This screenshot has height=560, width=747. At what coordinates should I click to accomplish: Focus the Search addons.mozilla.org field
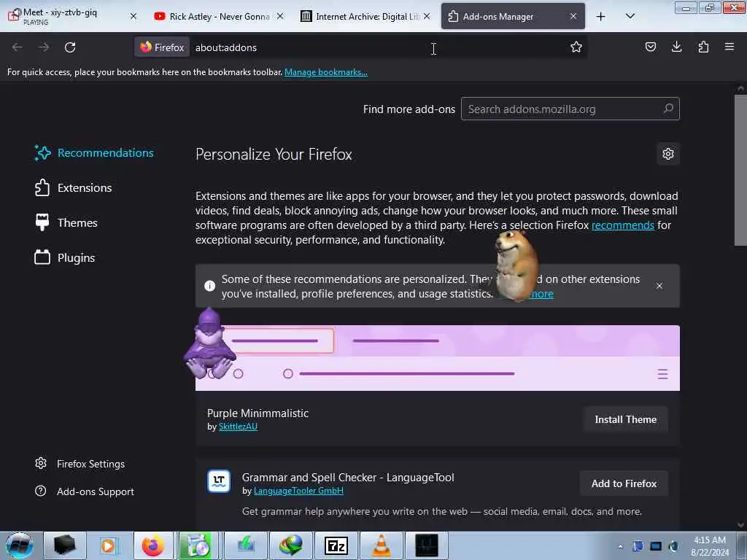tap(570, 109)
